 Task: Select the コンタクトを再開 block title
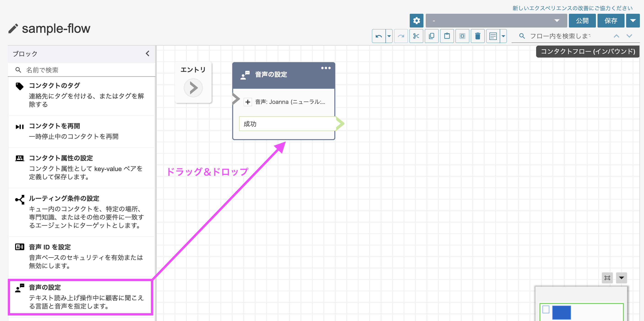point(55,126)
